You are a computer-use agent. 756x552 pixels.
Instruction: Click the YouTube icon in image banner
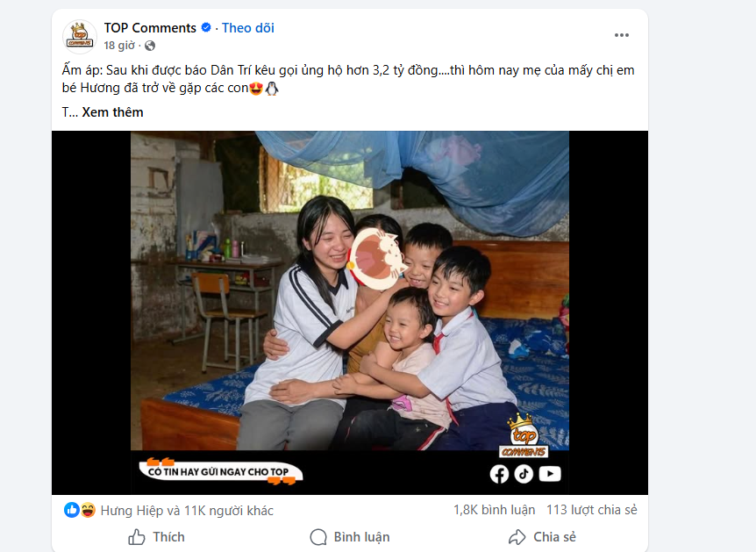tap(550, 474)
